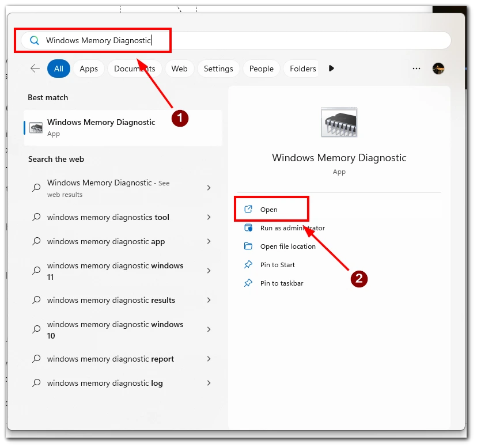Viewport: 477px width, 448px height.
Task: Click search icon beside 'See web results'
Action: click(x=36, y=187)
